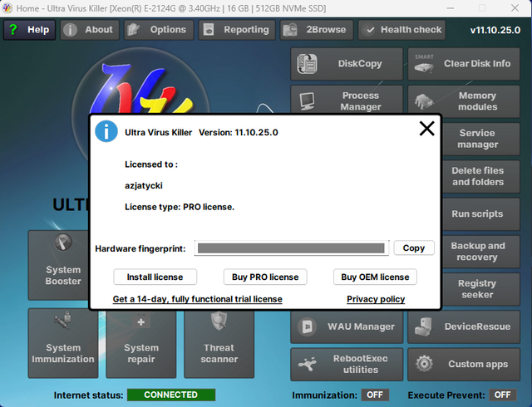532x407 pixels.
Task: Click the Hardware fingerprint field
Action: tap(292, 248)
